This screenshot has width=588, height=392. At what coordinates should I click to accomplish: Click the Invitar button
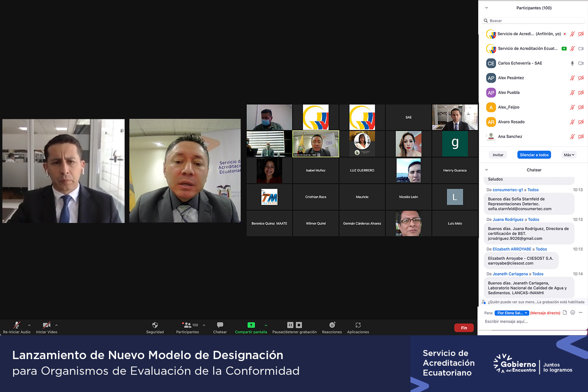(x=498, y=155)
